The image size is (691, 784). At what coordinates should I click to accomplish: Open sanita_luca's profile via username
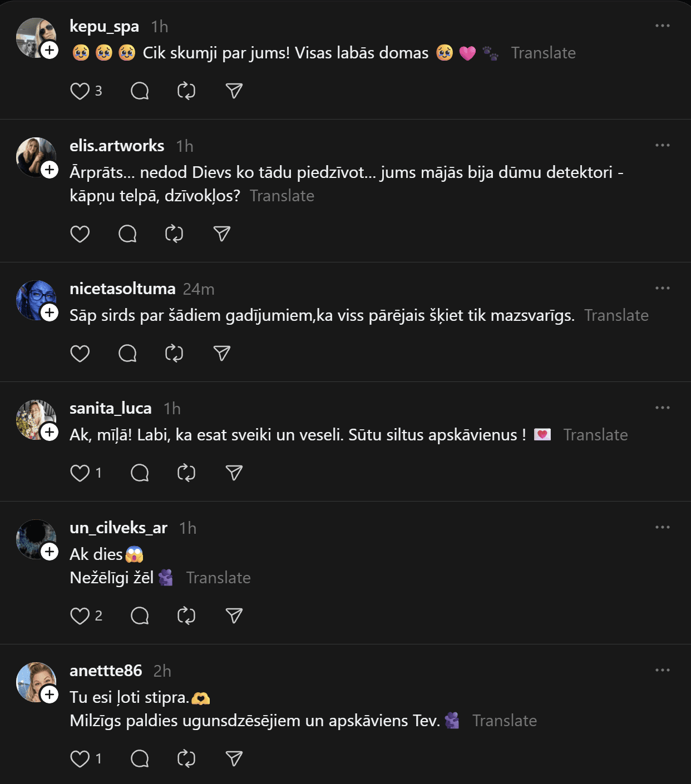pyautogui.click(x=111, y=408)
